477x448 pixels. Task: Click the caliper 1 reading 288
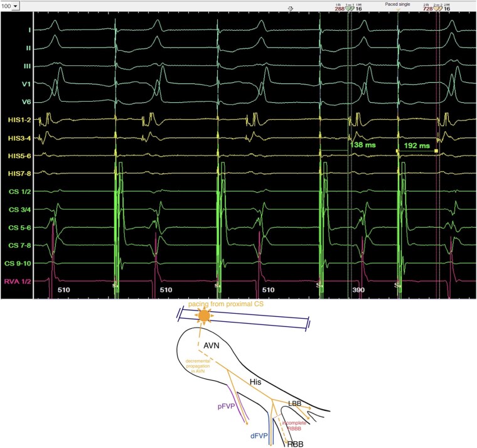340,9
